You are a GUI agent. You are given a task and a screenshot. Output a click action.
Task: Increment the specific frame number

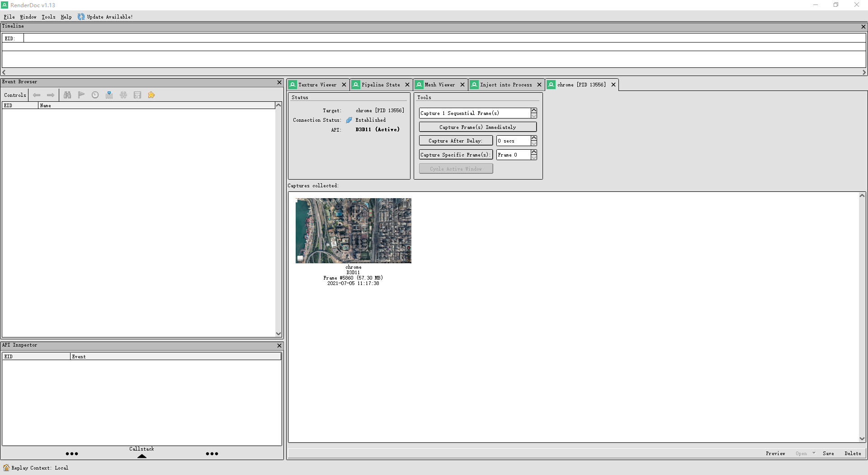click(x=534, y=152)
